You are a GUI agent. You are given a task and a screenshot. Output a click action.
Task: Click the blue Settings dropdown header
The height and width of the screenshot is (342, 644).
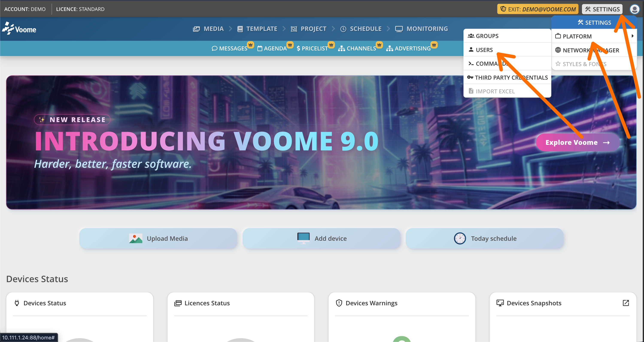click(x=594, y=23)
